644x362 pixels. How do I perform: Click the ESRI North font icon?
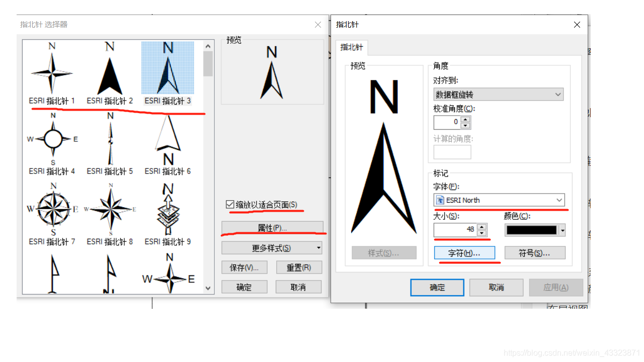coord(441,200)
